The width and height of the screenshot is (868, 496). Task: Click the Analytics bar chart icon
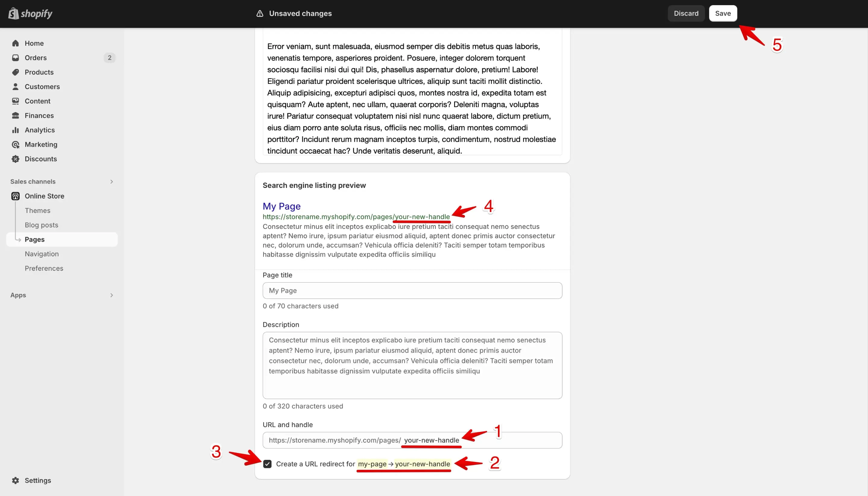(15, 130)
